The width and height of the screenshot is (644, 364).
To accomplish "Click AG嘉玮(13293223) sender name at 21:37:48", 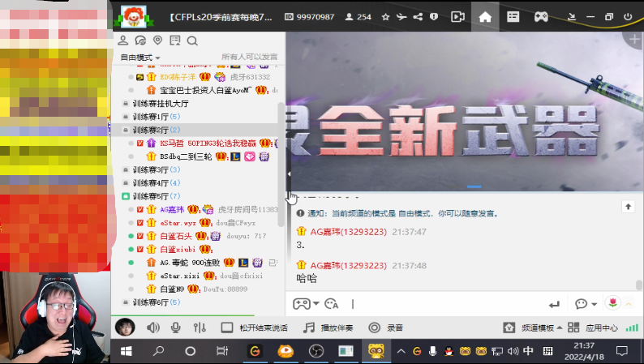I will (x=348, y=266).
